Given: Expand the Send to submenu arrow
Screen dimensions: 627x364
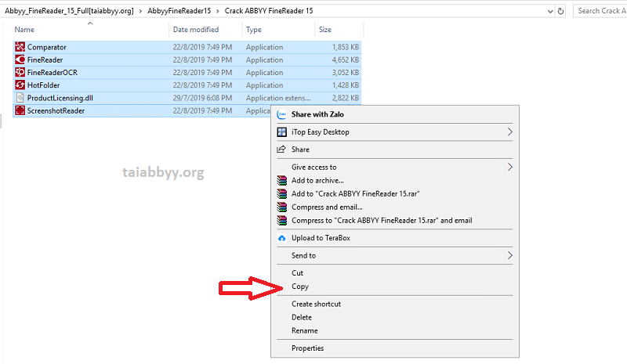Looking at the screenshot, I should pyautogui.click(x=510, y=255).
